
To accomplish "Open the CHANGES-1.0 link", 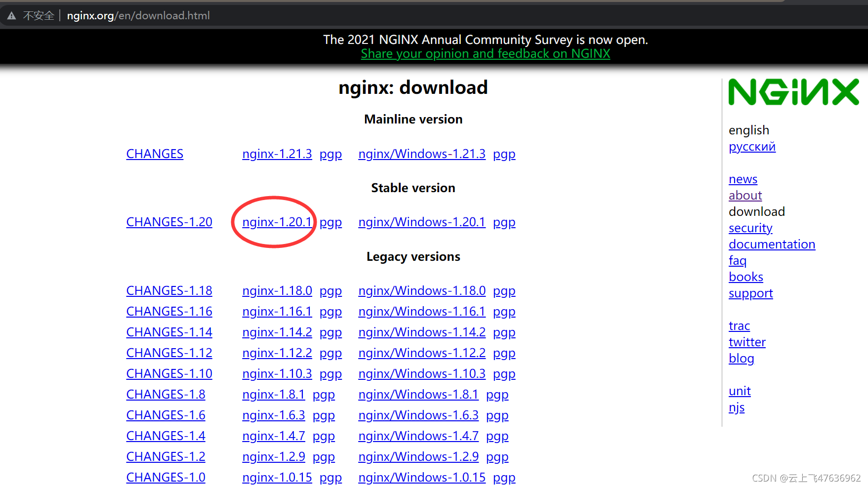I will tap(166, 478).
